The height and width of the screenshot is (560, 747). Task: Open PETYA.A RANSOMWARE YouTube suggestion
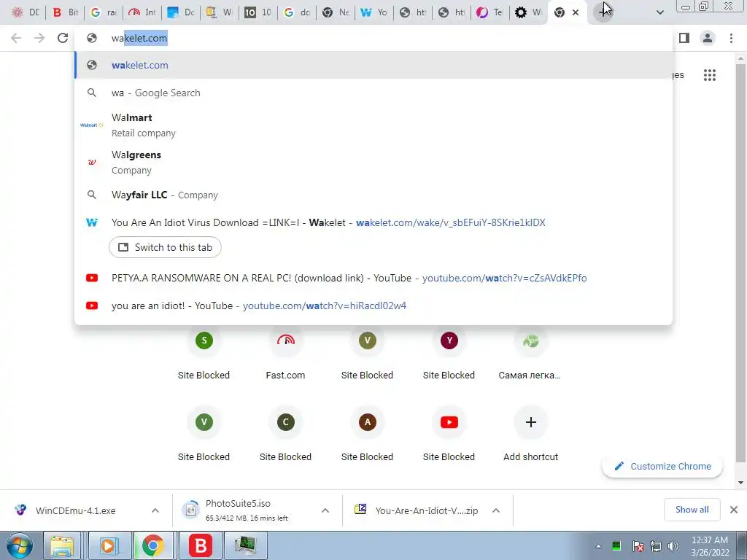coord(373,278)
